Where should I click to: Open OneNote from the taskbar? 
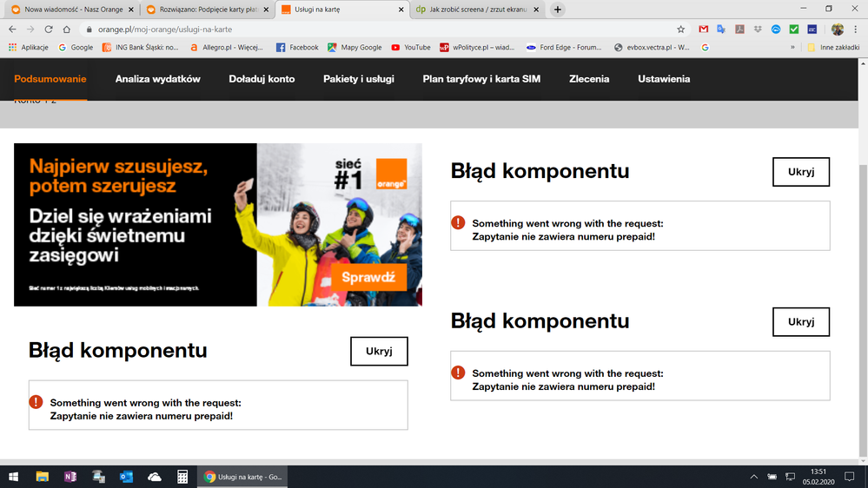click(x=70, y=477)
